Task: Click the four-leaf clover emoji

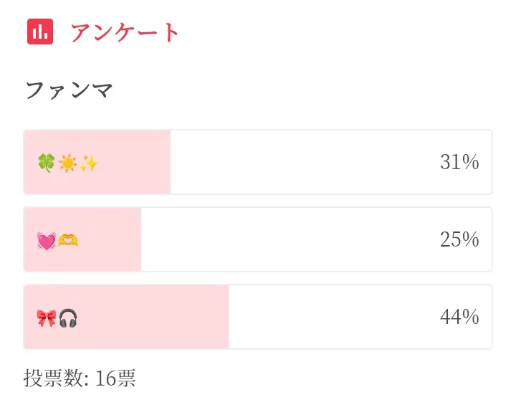Action: (x=47, y=163)
